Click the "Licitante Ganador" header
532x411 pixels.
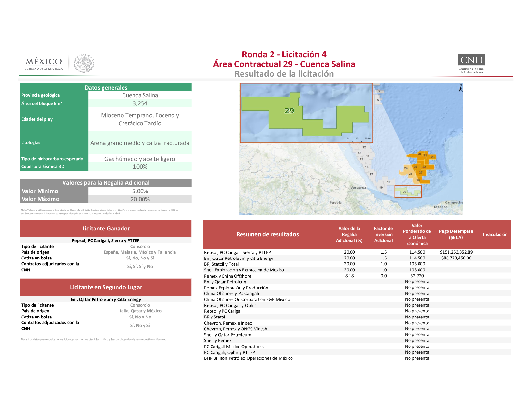pyautogui.click(x=106, y=229)
